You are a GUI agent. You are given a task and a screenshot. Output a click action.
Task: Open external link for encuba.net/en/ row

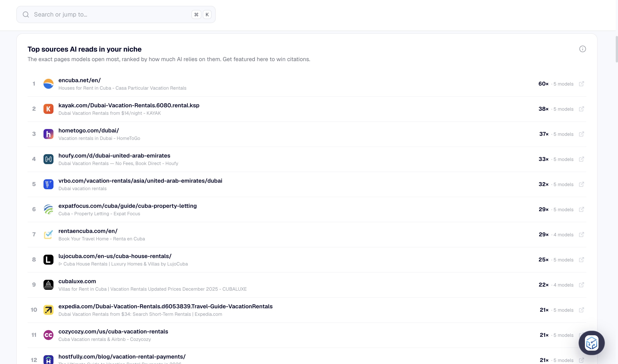(x=582, y=84)
